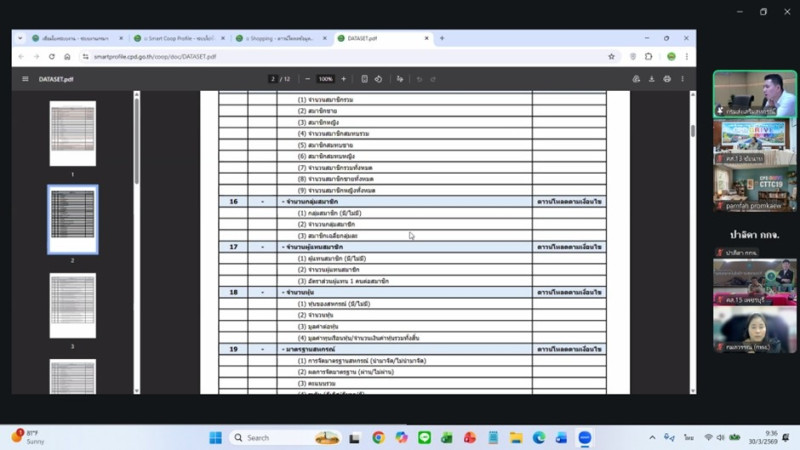This screenshot has width=800, height=450.
Task: Click the PDF page number field
Action: pos(273,79)
